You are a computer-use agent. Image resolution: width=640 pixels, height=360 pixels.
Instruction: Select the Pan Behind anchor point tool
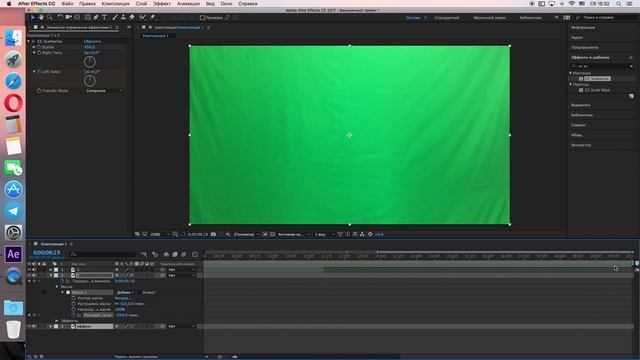[77, 17]
